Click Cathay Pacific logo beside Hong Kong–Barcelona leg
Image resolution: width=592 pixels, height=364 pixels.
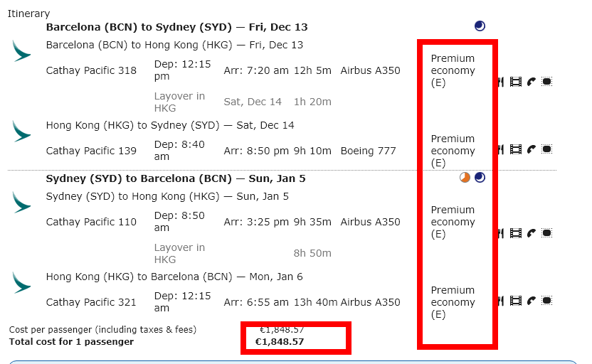tap(22, 283)
